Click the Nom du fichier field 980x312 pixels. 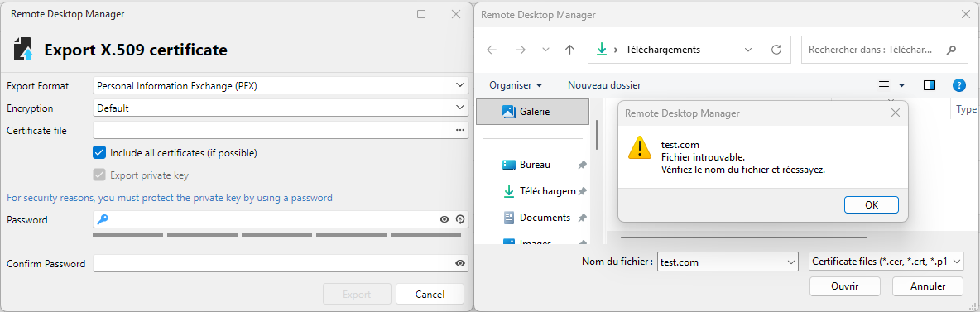721,262
